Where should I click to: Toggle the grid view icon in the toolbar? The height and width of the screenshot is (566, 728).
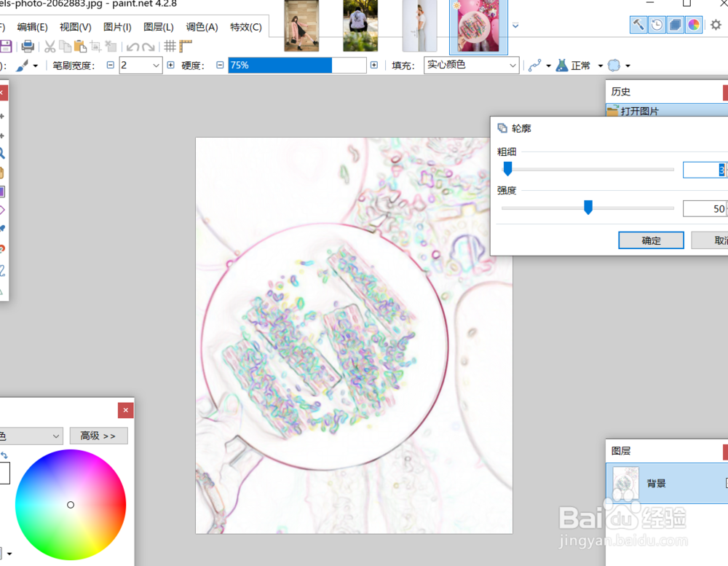(x=170, y=45)
